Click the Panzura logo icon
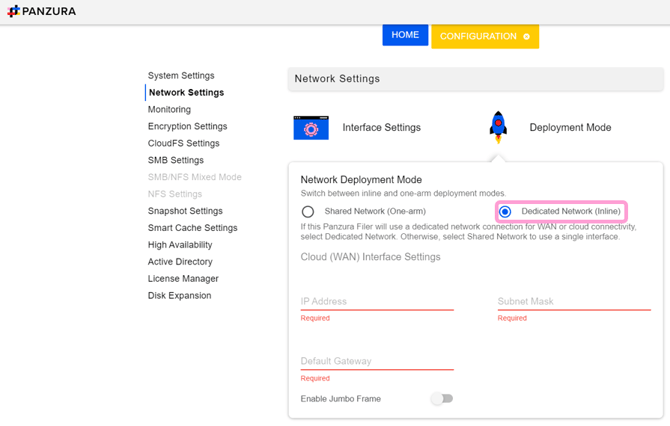Image resolution: width=670 pixels, height=426 pixels. click(14, 11)
